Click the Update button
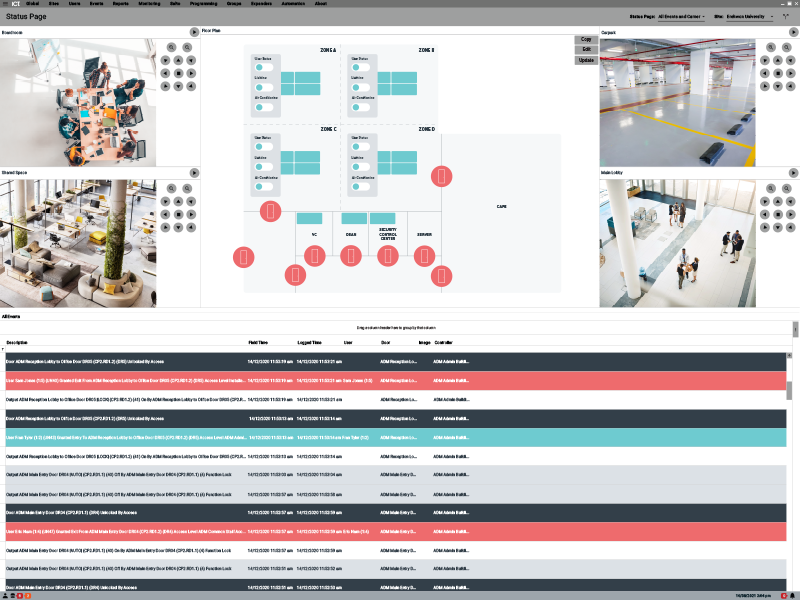The image size is (800, 600). click(585, 59)
